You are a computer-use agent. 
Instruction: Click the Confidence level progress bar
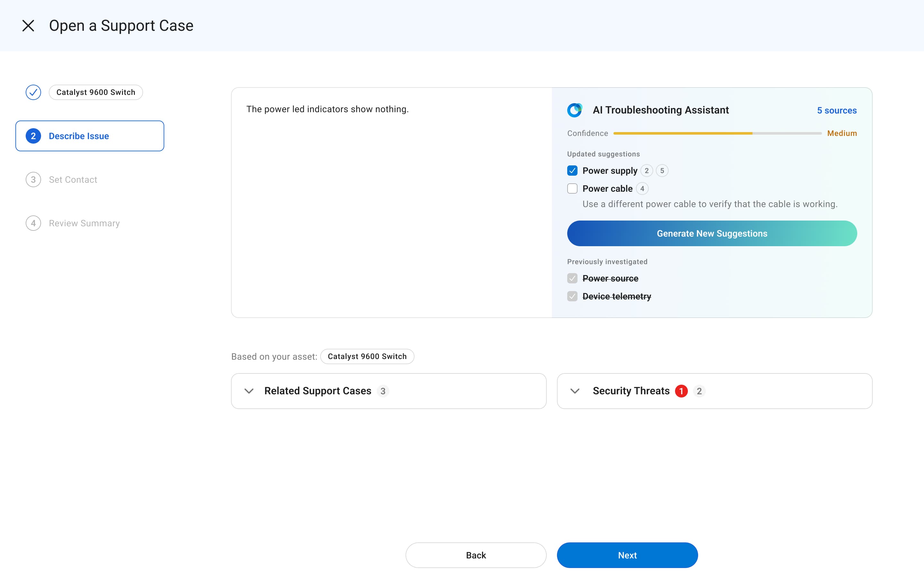717,133
